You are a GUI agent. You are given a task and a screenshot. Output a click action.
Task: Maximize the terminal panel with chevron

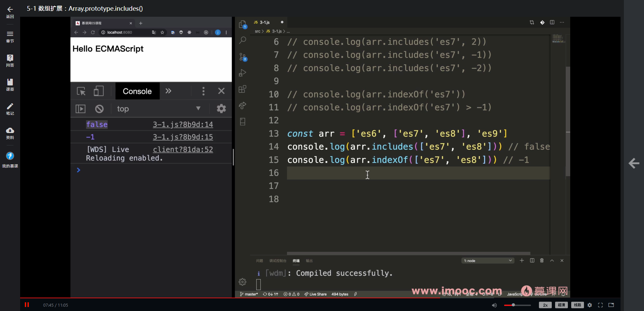(x=552, y=260)
